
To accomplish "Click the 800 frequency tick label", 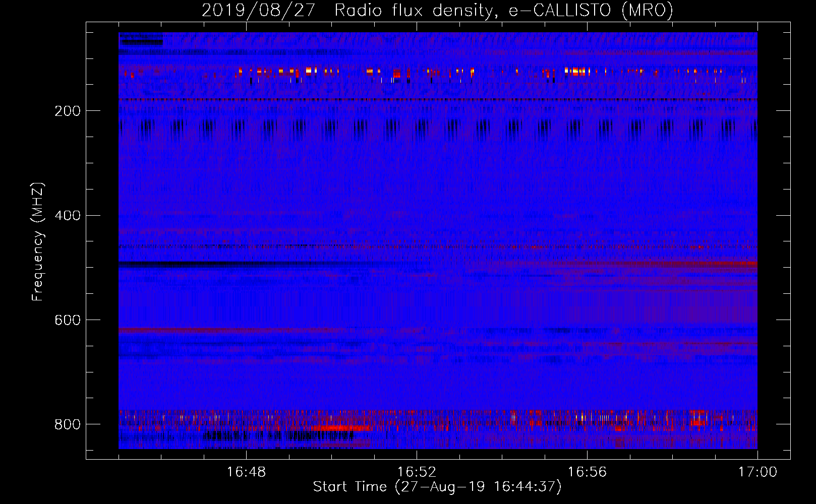I will coord(68,424).
